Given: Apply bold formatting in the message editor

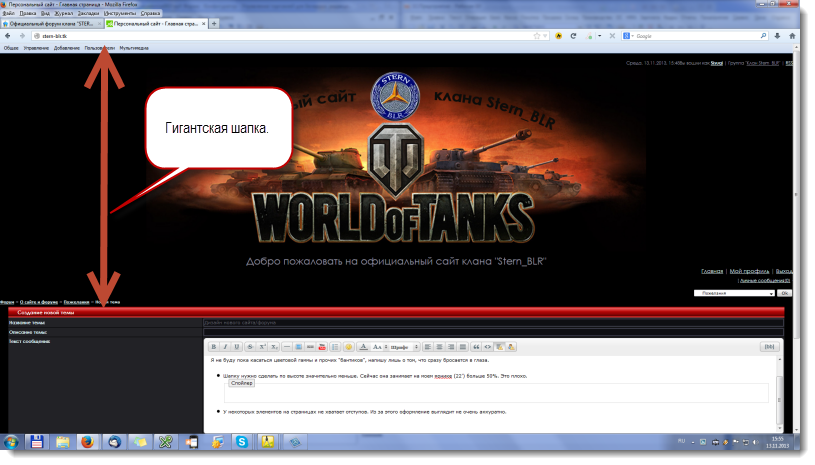Looking at the screenshot, I should 213,347.
